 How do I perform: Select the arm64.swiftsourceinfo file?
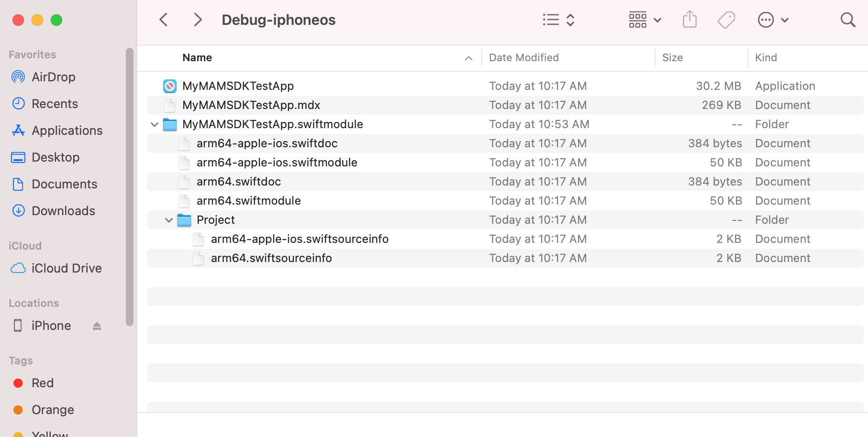[x=271, y=258]
